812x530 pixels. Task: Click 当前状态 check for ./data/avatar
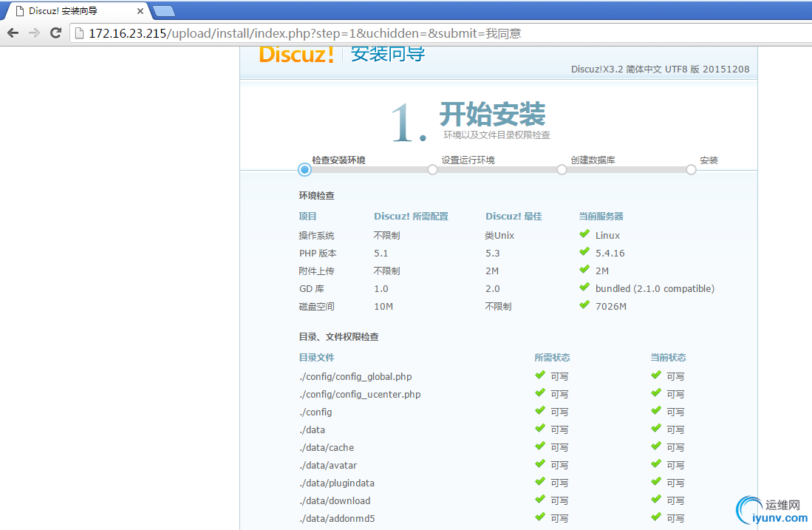[656, 463]
